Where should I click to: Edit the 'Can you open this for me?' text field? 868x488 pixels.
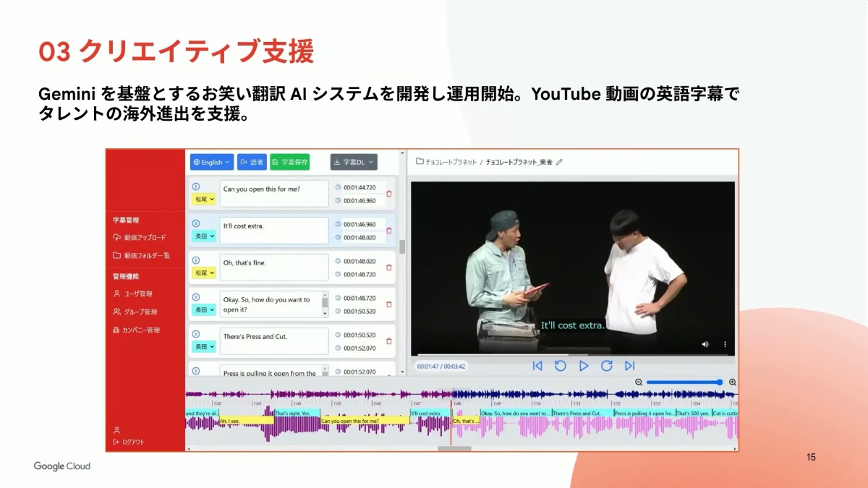pos(274,194)
